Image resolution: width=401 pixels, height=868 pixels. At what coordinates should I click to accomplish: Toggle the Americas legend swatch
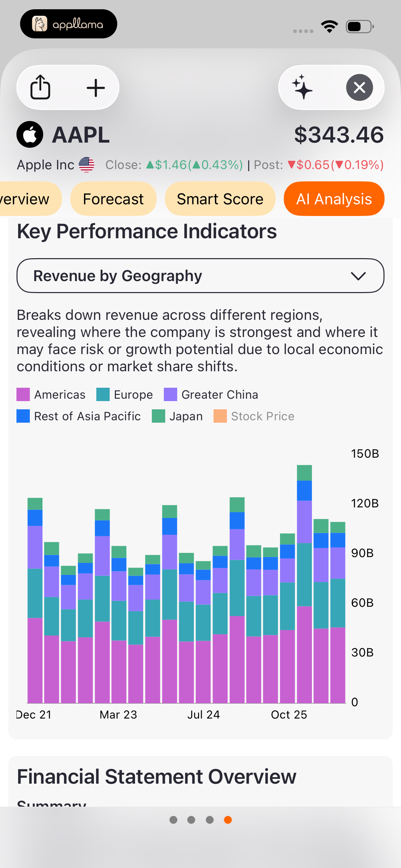pyautogui.click(x=23, y=395)
